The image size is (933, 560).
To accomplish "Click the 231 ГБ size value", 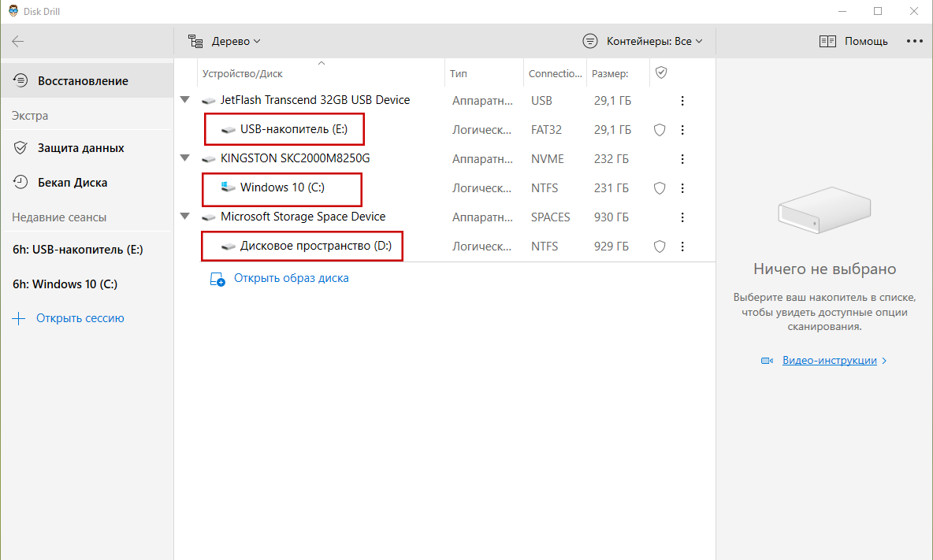I will 611,188.
